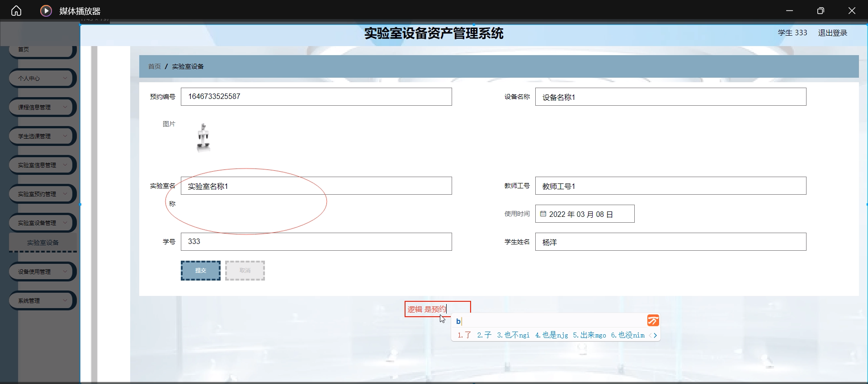Click the microscope equipment thumbnail image
Image resolution: width=868 pixels, height=384 pixels.
[x=203, y=137]
